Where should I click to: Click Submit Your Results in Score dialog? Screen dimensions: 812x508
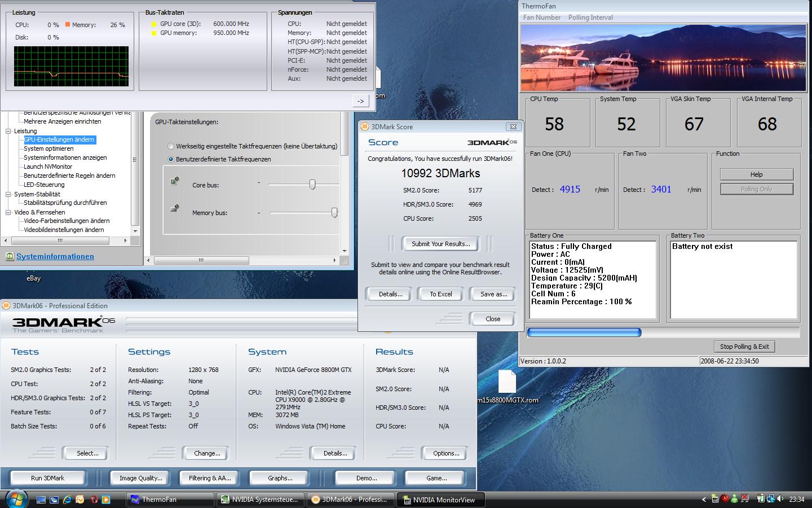tap(440, 244)
